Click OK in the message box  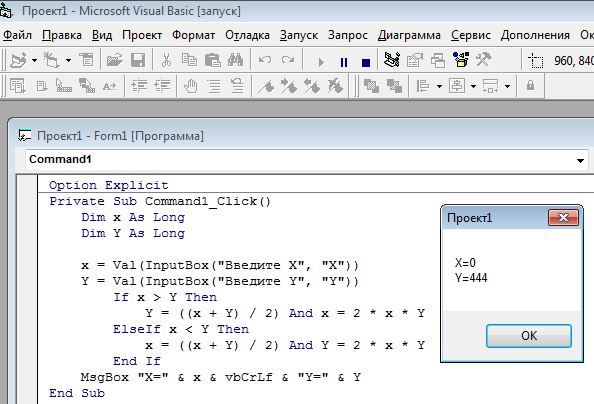coord(529,336)
